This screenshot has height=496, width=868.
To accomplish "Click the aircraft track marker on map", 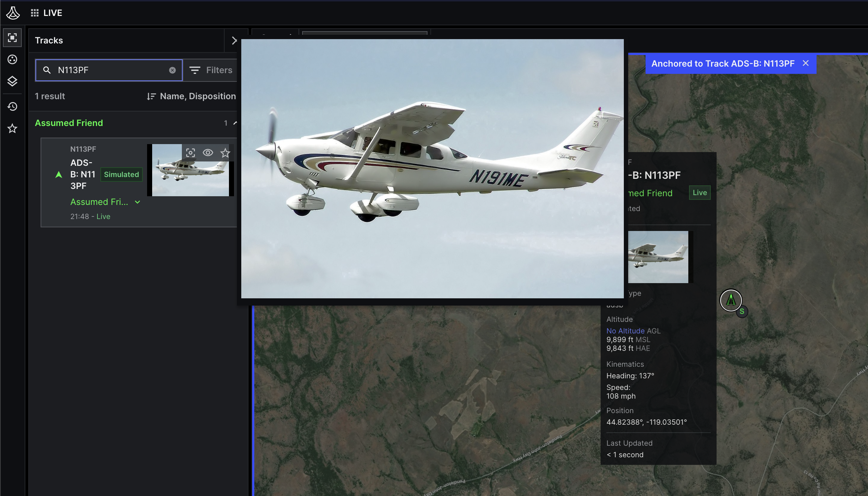I will [731, 300].
